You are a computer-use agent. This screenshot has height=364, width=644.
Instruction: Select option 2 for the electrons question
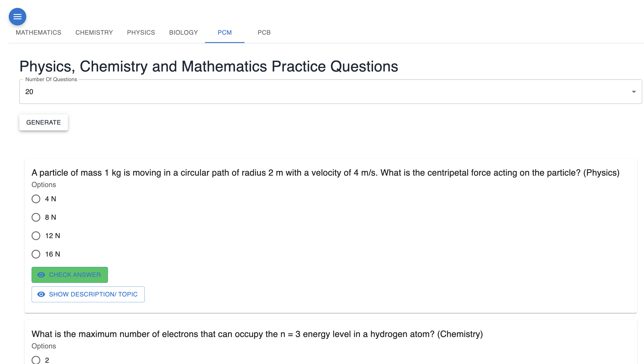tap(36, 360)
